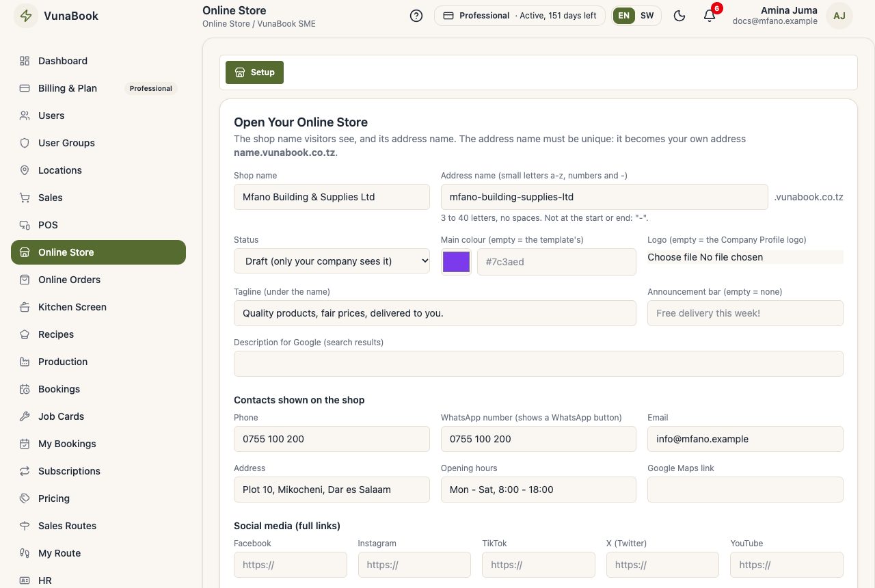Click the Google Maps link field
This screenshot has width=875, height=588.
click(745, 490)
